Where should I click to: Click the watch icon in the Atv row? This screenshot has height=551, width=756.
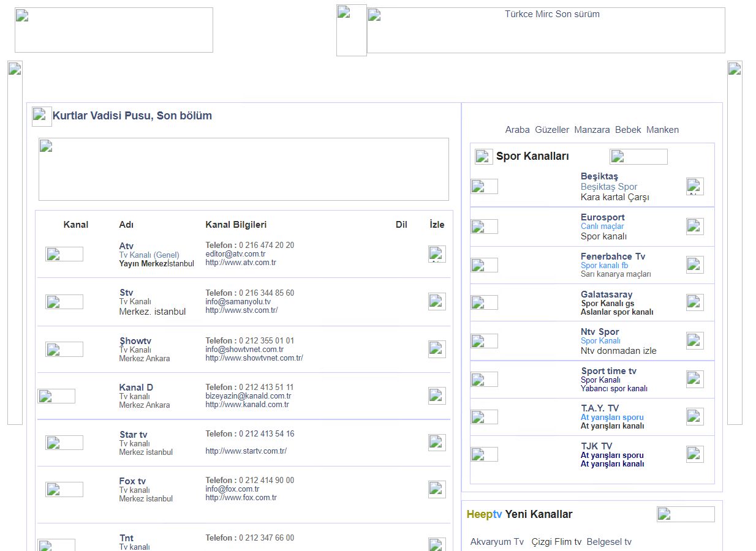pyautogui.click(x=437, y=254)
